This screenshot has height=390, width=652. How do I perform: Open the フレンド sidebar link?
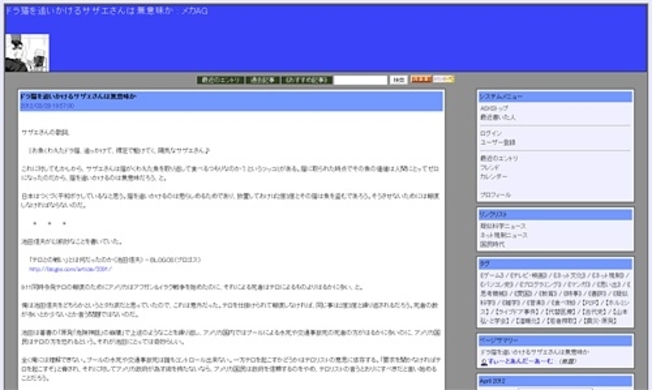click(x=489, y=168)
